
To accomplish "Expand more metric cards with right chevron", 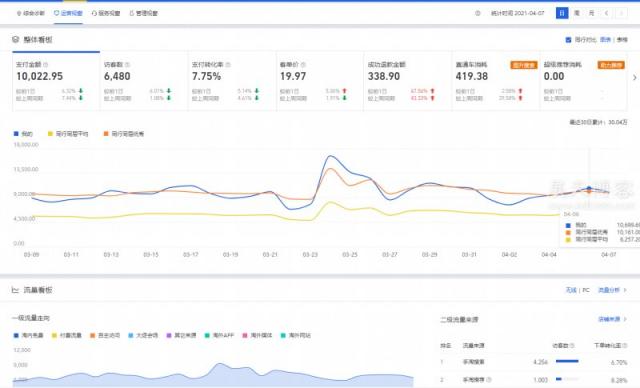I will click(634, 78).
